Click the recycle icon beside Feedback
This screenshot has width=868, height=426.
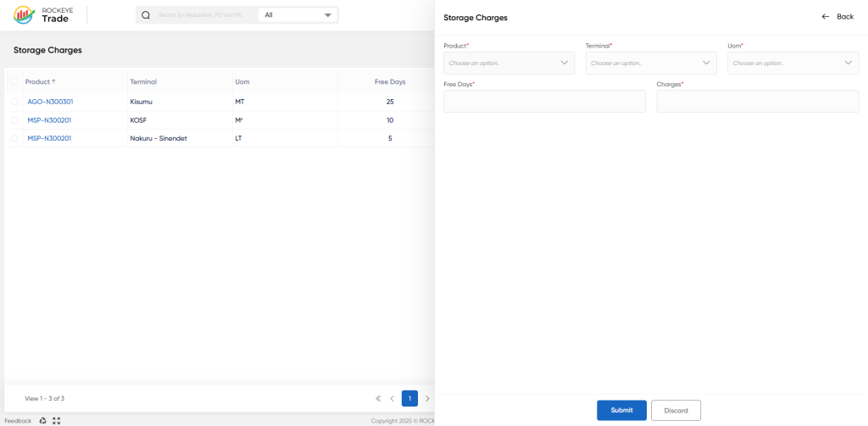(x=43, y=420)
